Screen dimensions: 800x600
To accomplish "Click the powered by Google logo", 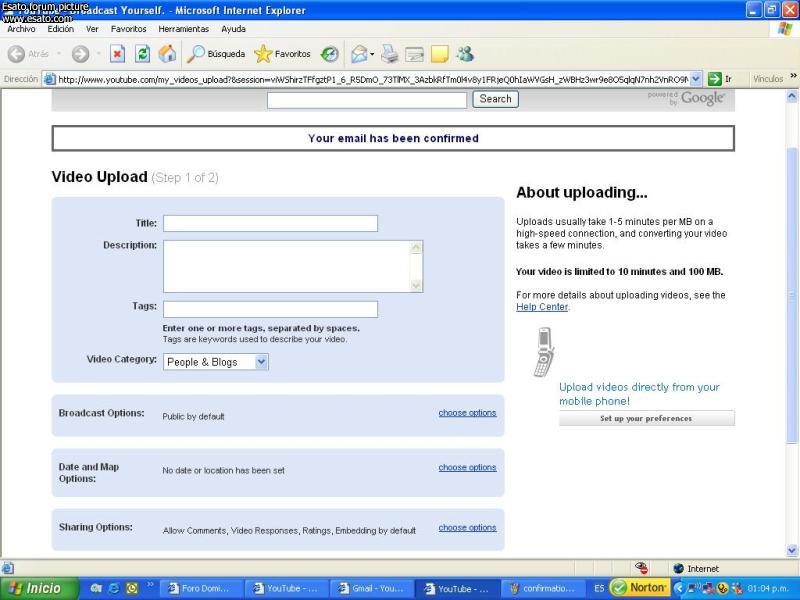I will point(686,98).
